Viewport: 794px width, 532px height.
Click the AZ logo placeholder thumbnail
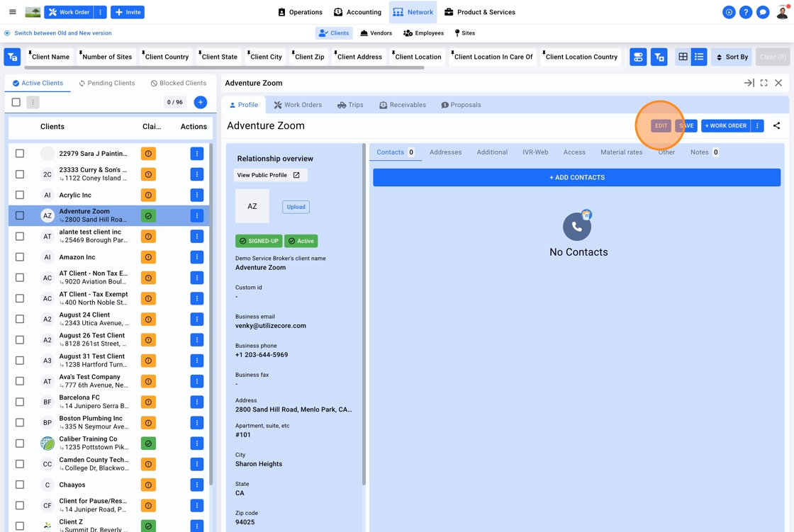[x=252, y=206]
